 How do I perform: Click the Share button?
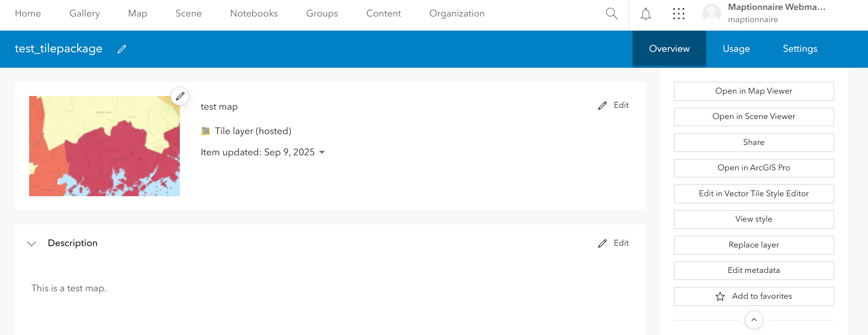tap(754, 143)
